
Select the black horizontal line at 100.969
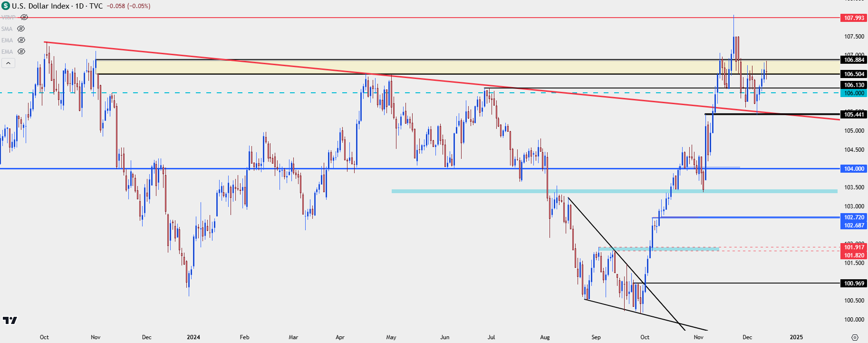coord(737,283)
